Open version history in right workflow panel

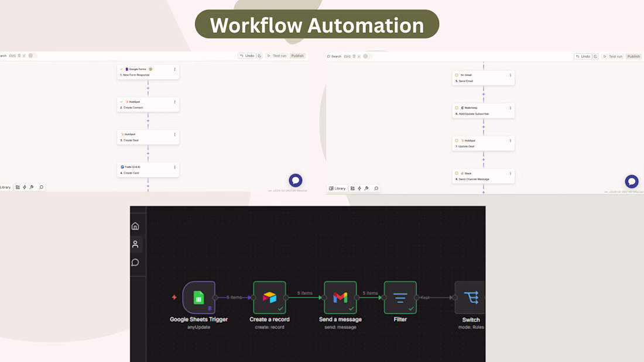(595, 56)
